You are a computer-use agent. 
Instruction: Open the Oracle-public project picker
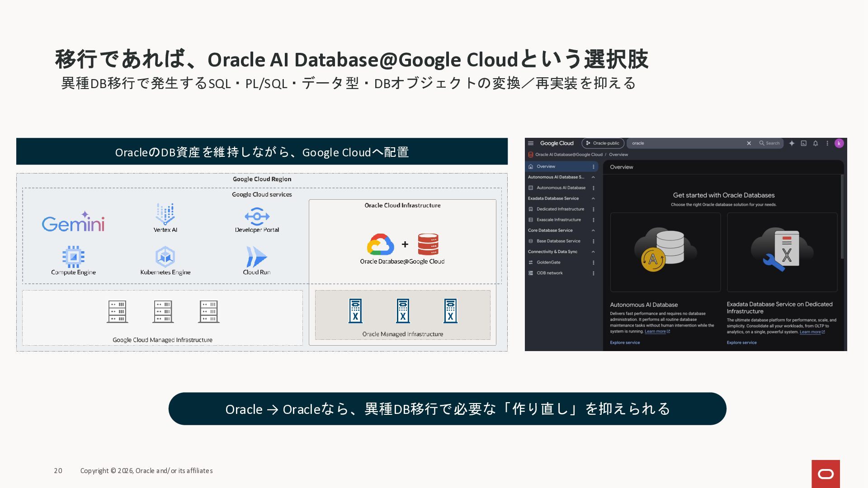[603, 143]
